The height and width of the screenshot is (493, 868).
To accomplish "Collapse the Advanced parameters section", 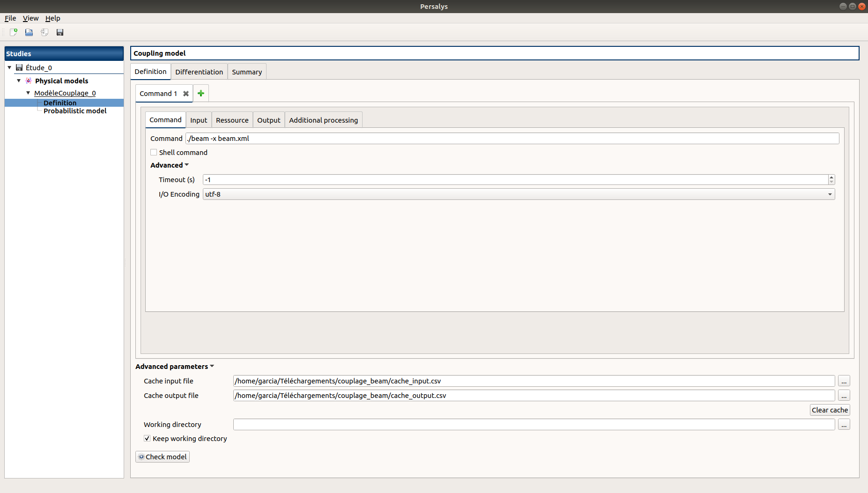I will 212,367.
